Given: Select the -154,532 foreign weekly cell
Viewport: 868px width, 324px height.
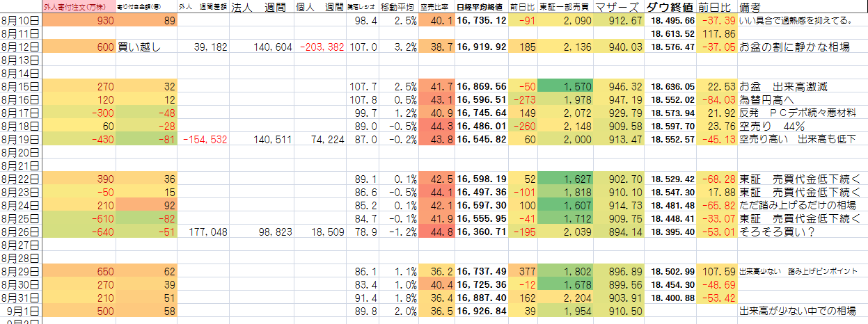Looking at the screenshot, I should coord(204,139).
